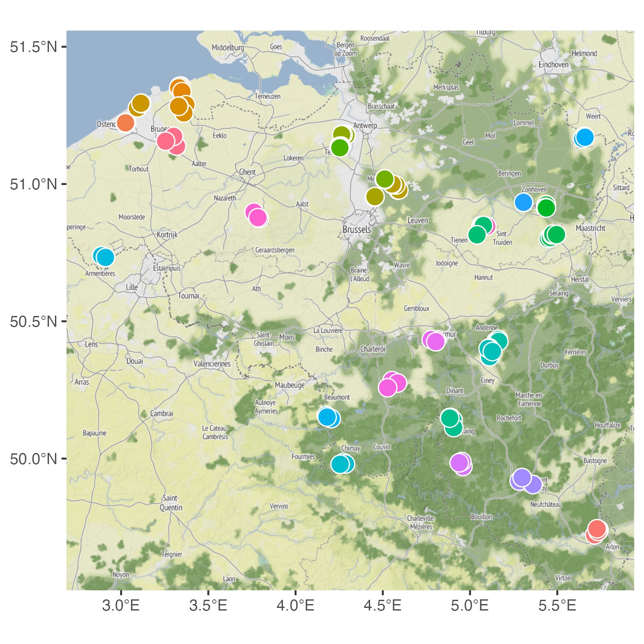The image size is (644, 644).
Task: Select the blue marker near Zonhoven
Action: pyautogui.click(x=524, y=202)
